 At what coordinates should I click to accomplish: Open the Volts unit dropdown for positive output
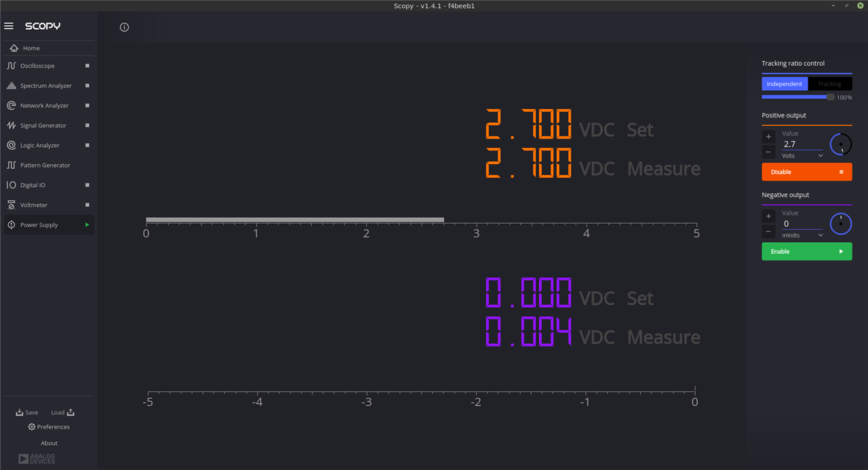(803, 156)
